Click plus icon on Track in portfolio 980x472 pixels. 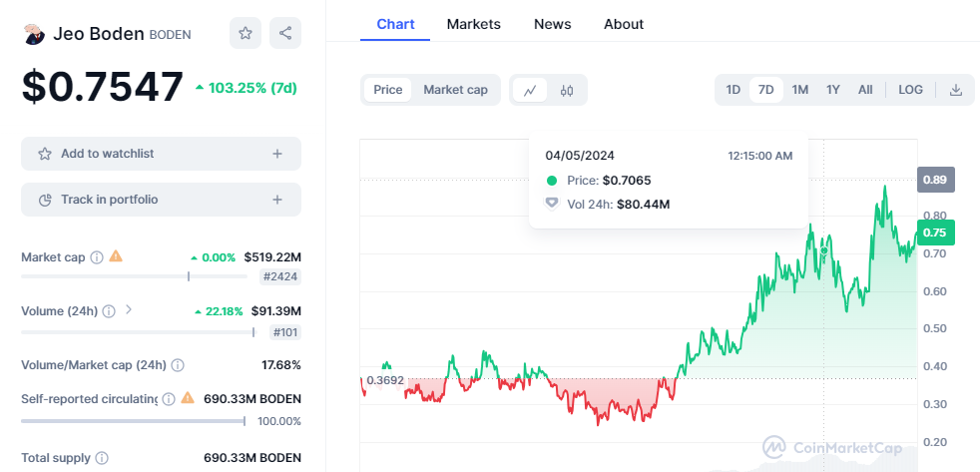tap(277, 200)
